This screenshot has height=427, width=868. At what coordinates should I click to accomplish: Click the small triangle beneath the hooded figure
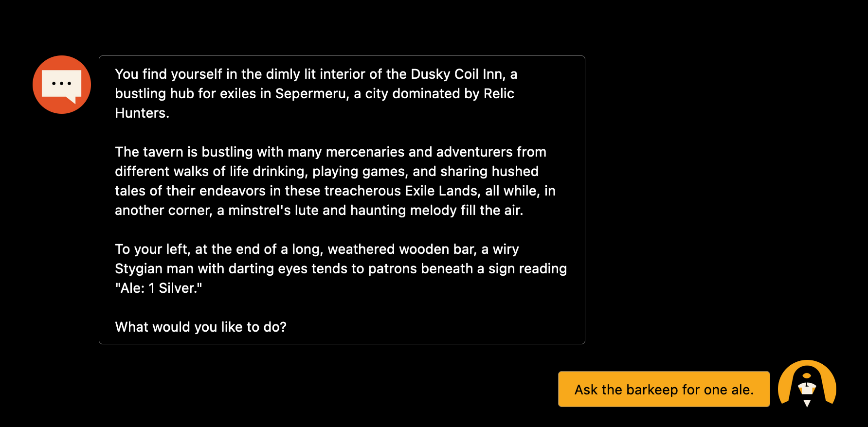pyautogui.click(x=807, y=403)
